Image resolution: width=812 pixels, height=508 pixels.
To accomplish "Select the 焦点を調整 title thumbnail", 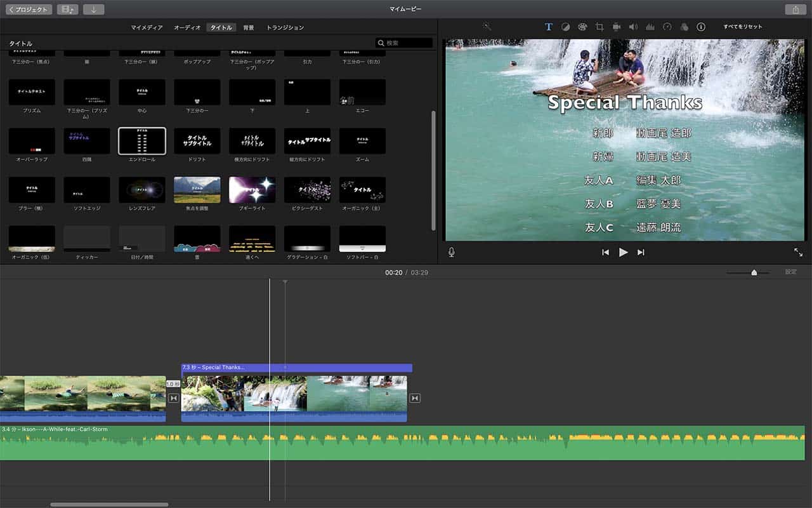I will click(x=197, y=190).
